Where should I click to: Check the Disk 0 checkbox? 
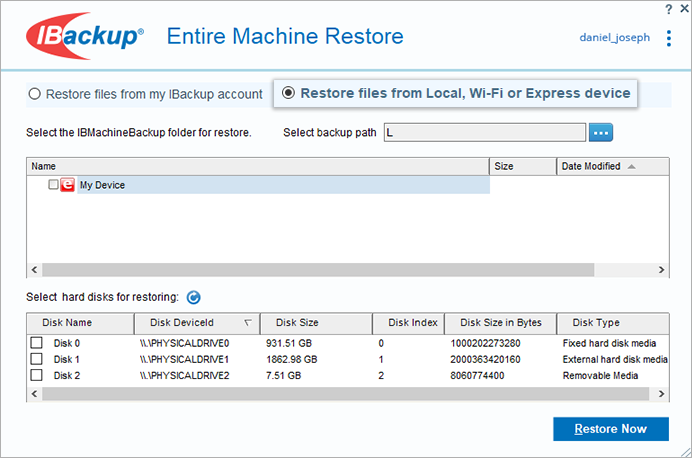[x=37, y=343]
